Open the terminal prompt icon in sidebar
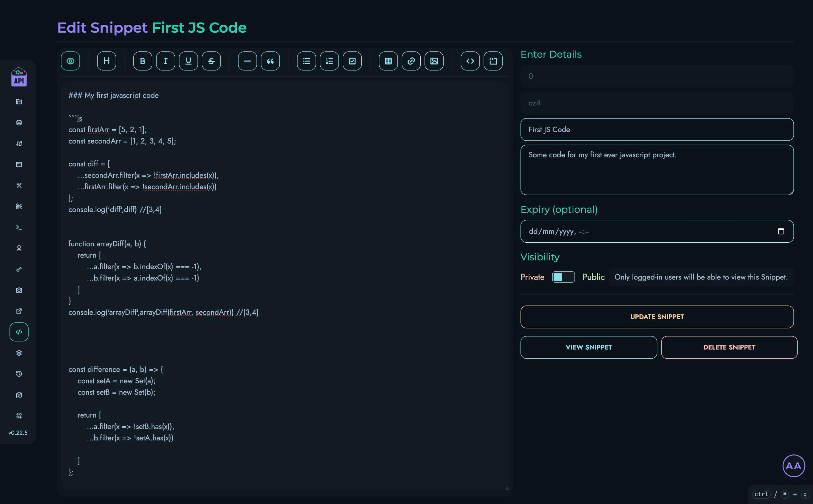 click(19, 227)
